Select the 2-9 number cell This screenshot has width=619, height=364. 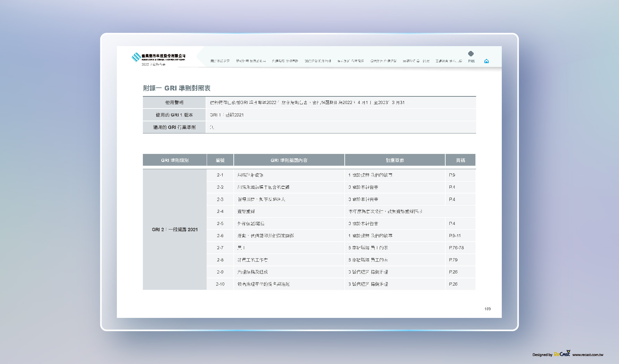tap(220, 272)
